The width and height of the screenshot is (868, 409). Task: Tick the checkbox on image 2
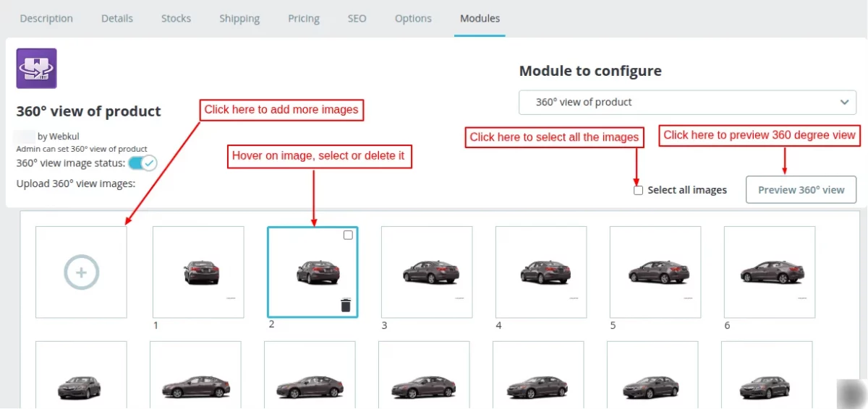tap(348, 235)
